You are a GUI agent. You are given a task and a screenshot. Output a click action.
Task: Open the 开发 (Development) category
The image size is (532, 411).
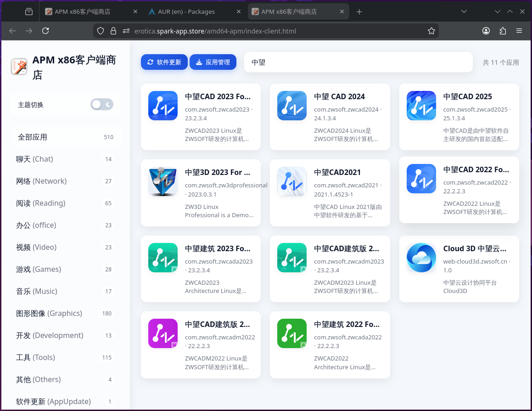67,335
